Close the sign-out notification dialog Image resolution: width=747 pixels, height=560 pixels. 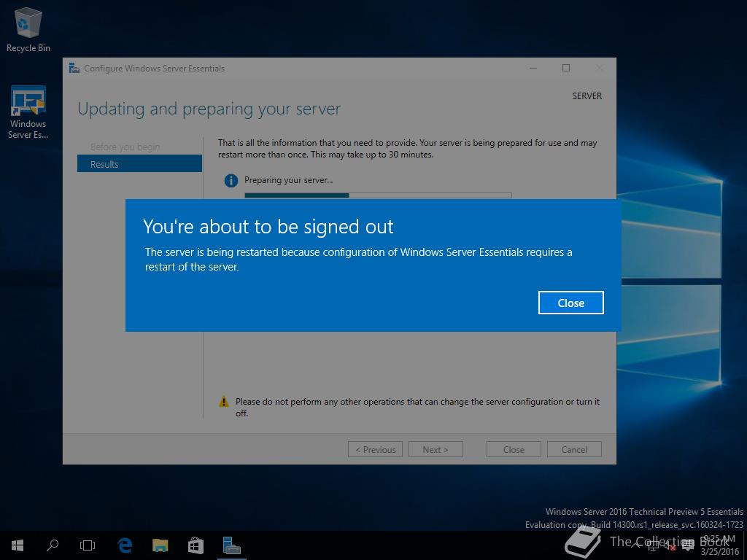pos(570,303)
